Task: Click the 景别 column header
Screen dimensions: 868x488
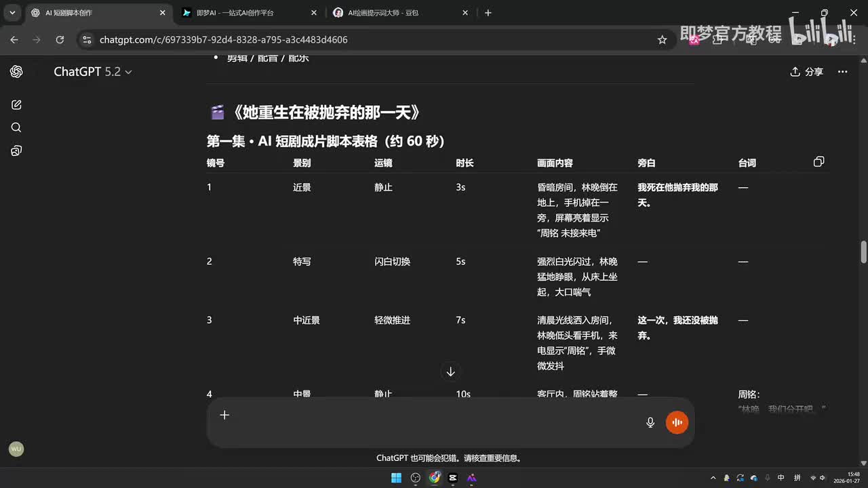Action: point(302,163)
